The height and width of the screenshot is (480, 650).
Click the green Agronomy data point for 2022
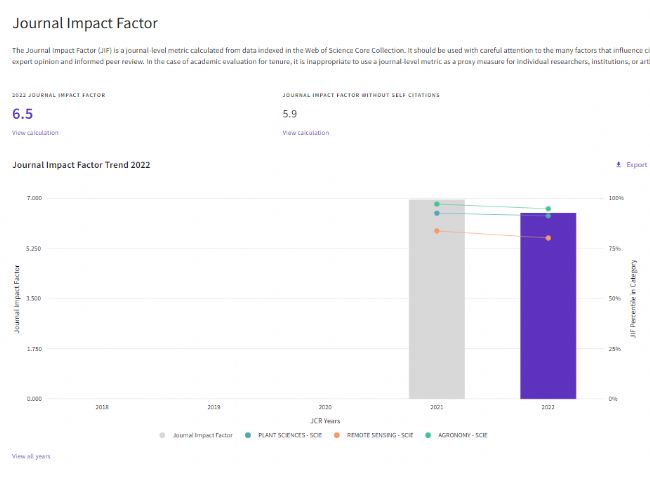[548, 209]
